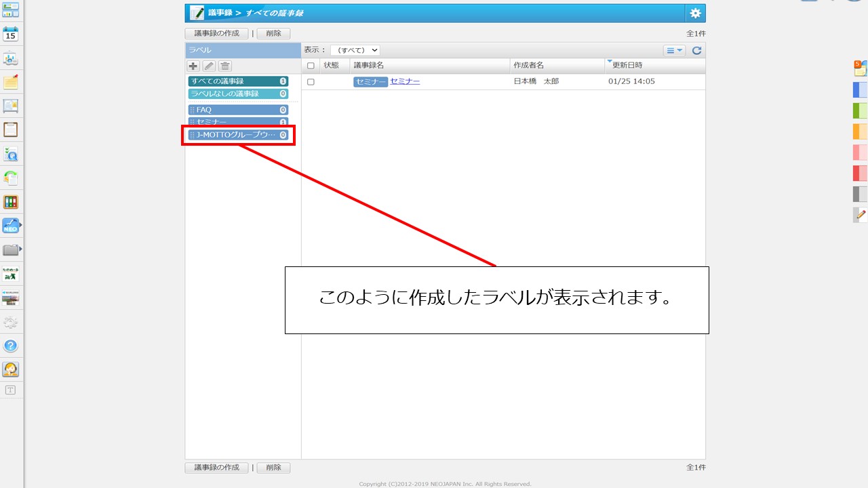Tick the checkbox for the セミナー row
Screen dimensions: 868x488
point(311,82)
